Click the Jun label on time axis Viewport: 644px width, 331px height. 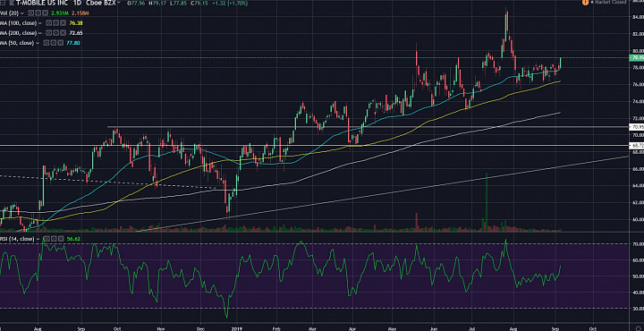434,328
